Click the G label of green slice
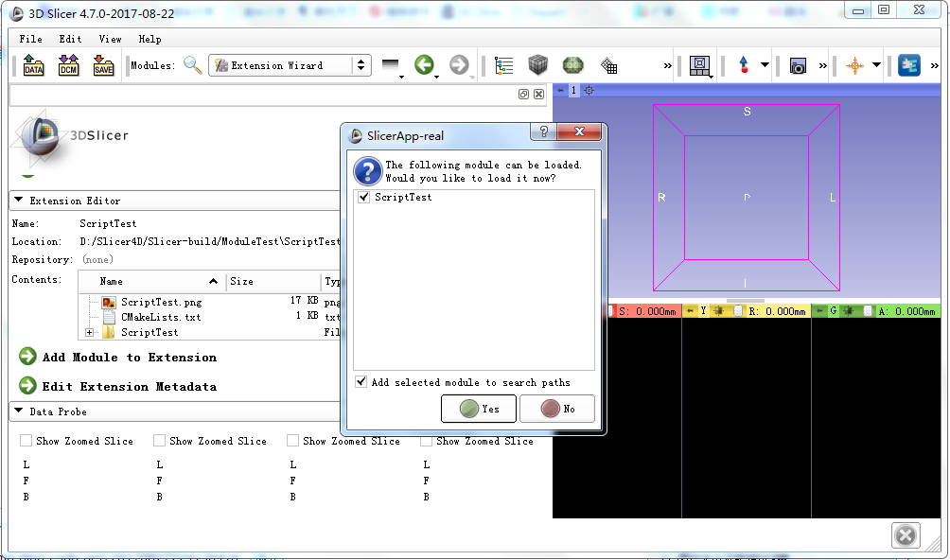The height and width of the screenshot is (560, 950). [x=834, y=310]
